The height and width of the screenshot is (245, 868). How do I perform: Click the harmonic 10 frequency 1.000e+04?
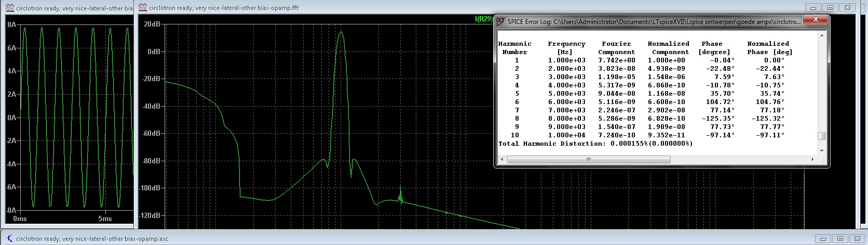tap(566, 135)
